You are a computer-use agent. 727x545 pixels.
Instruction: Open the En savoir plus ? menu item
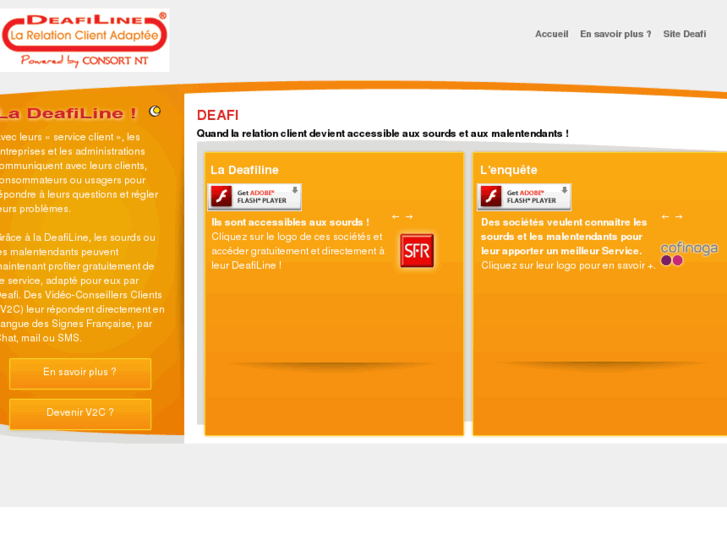pos(615,34)
